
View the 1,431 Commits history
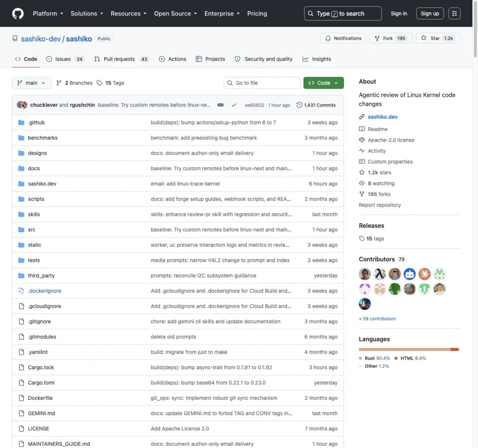tap(316, 105)
